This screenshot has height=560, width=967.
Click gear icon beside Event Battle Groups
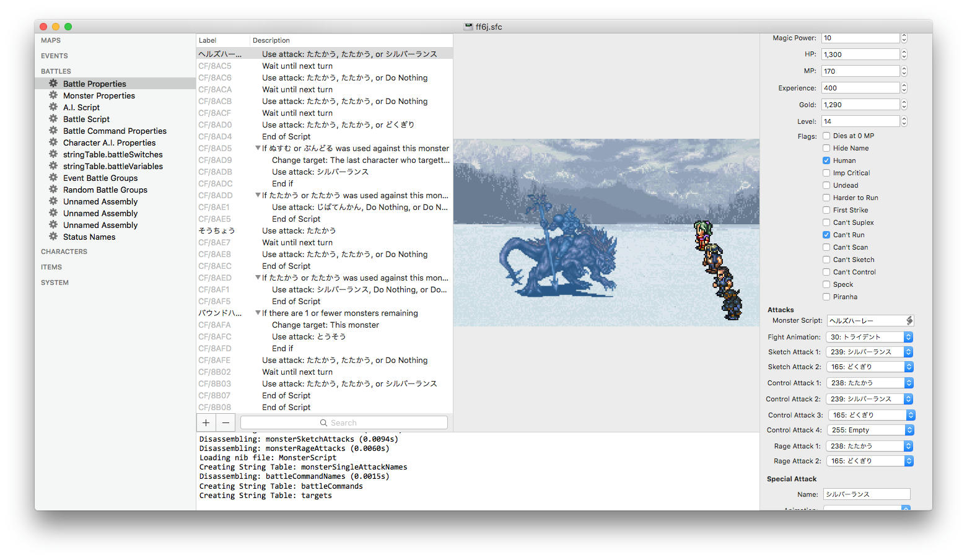(53, 178)
